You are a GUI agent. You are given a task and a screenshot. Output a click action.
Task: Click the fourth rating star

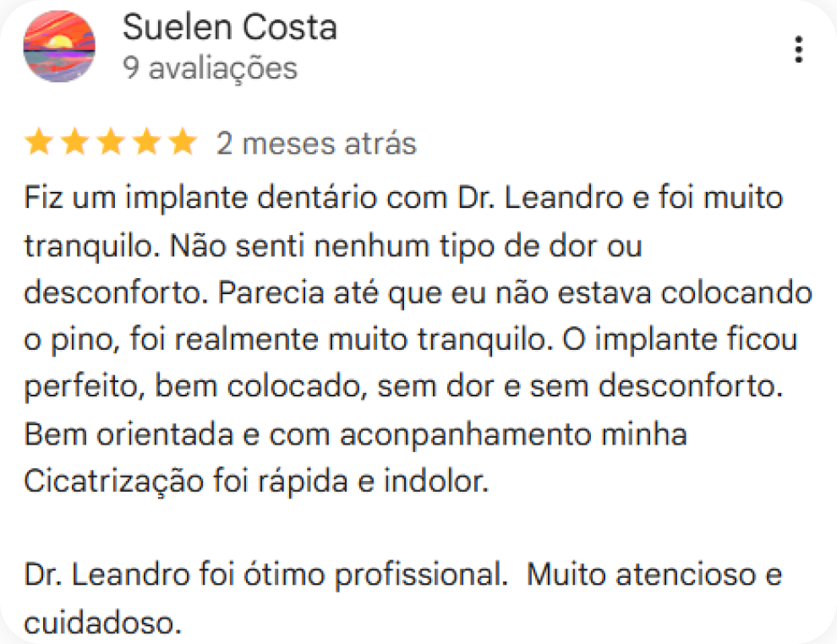[146, 143]
